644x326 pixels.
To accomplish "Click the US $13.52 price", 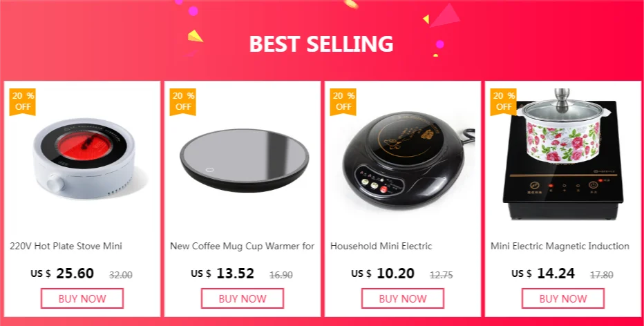I will [222, 274].
